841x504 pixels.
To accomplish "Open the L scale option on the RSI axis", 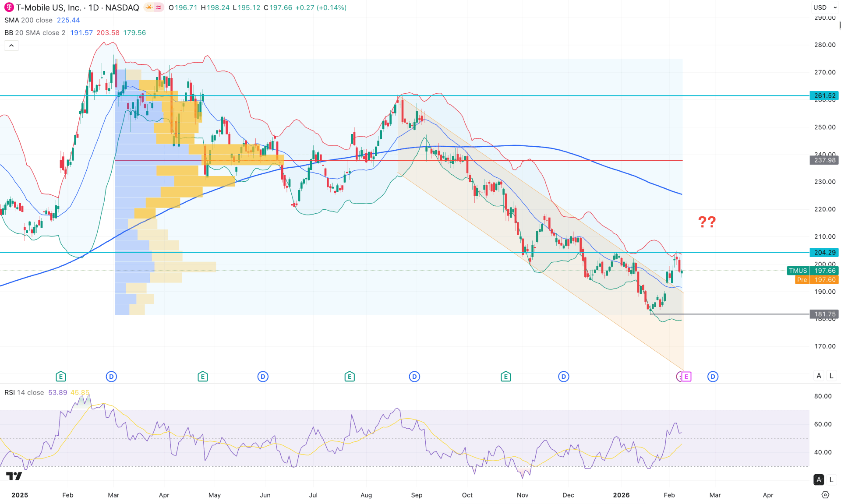I will 831,479.
